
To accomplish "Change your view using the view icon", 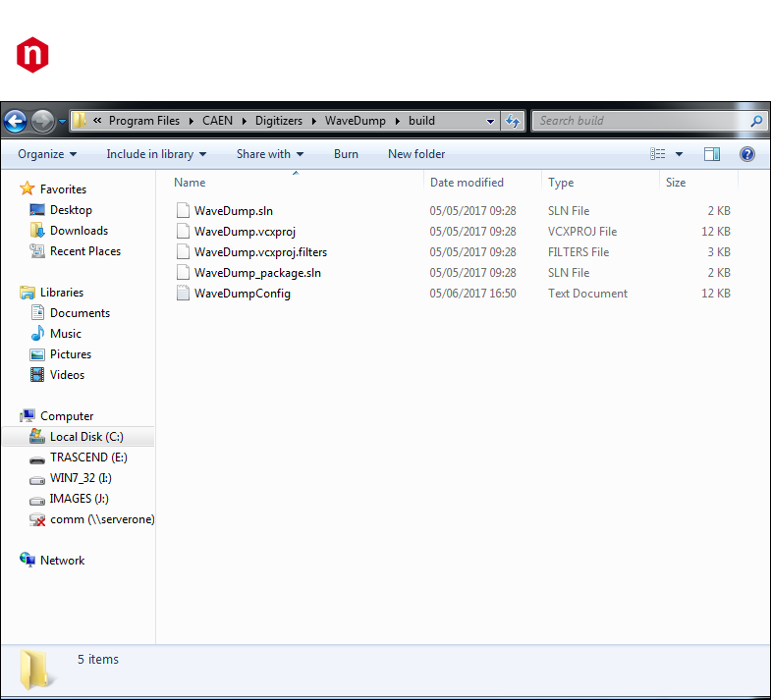I will [657, 154].
